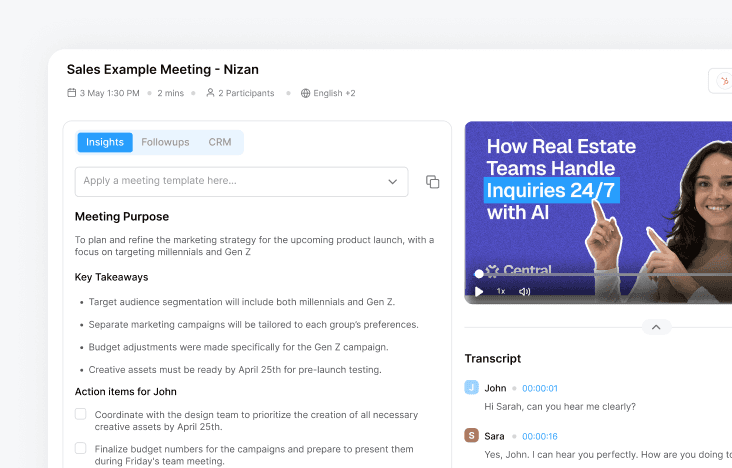Click the takeaway about budget adjustments
Image resolution: width=732 pixels, height=468 pixels.
click(239, 347)
